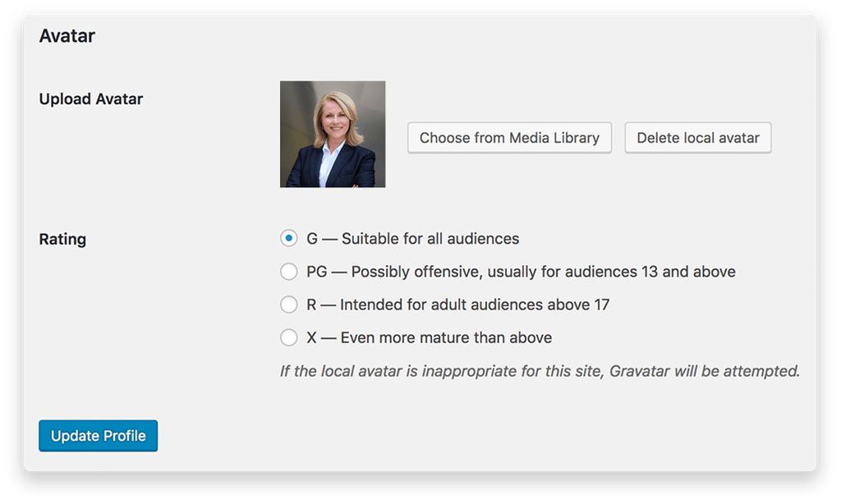Image resolution: width=841 pixels, height=504 pixels.
Task: Click the Rating field label
Action: pos(62,240)
